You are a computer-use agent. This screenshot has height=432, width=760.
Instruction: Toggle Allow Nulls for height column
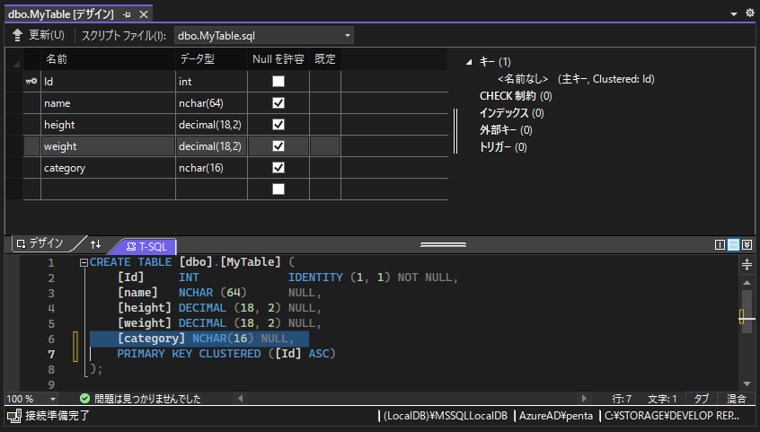click(278, 125)
